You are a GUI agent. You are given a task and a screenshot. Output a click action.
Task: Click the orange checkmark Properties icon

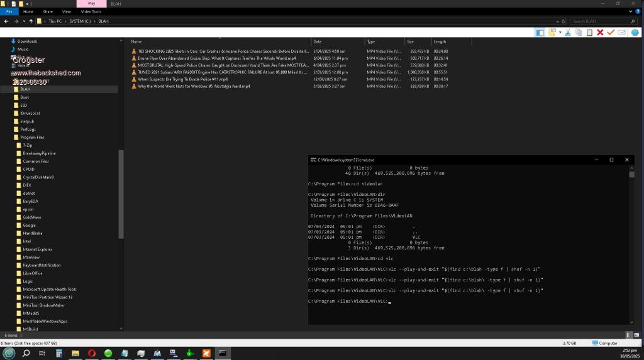tap(611, 32)
